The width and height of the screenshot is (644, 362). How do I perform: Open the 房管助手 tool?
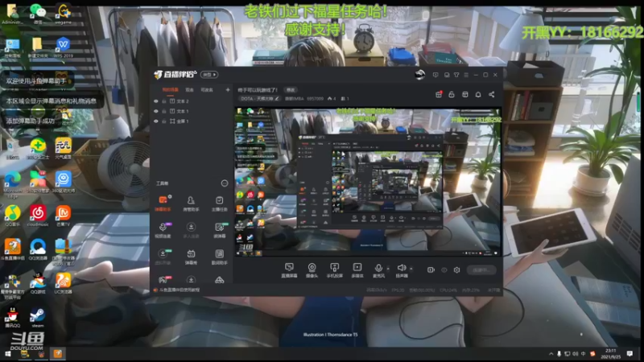[191, 204]
